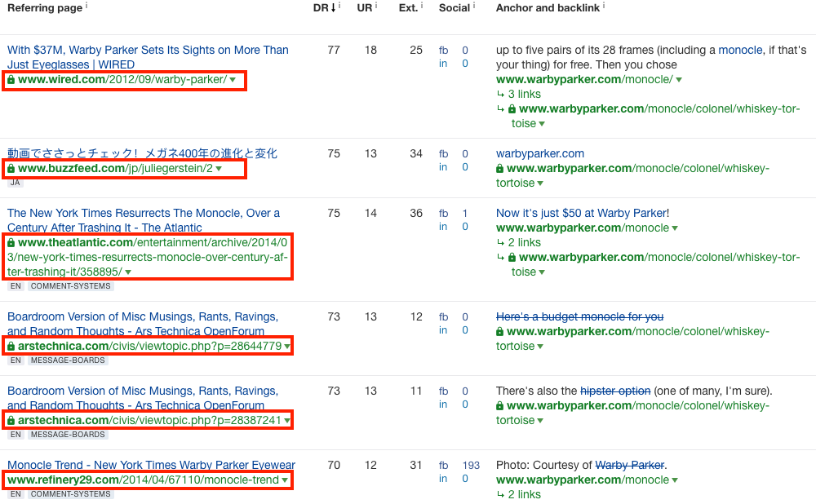
Task: Click EN tag in The Atlantic row
Action: coord(16,286)
